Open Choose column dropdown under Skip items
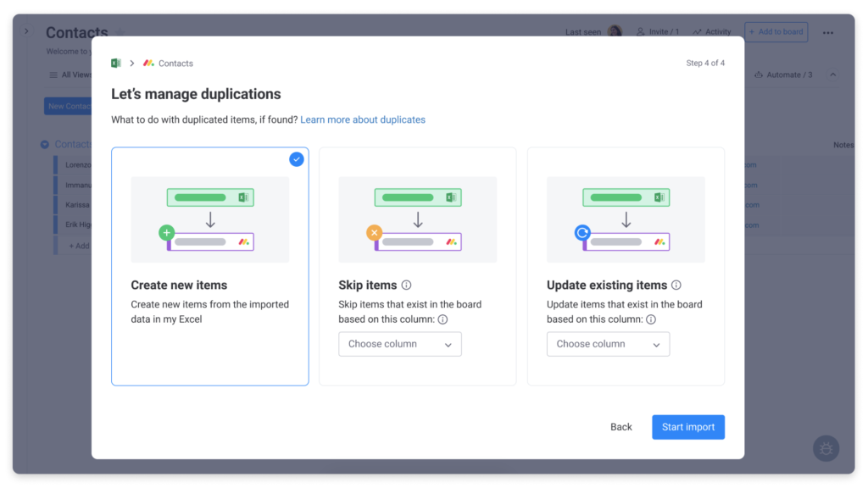868x488 pixels. click(x=400, y=344)
